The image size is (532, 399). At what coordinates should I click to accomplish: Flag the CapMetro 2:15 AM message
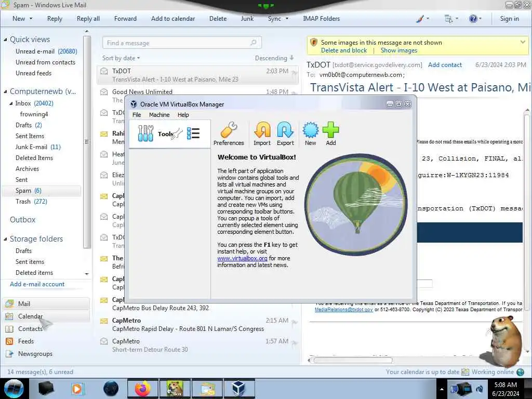tap(294, 322)
